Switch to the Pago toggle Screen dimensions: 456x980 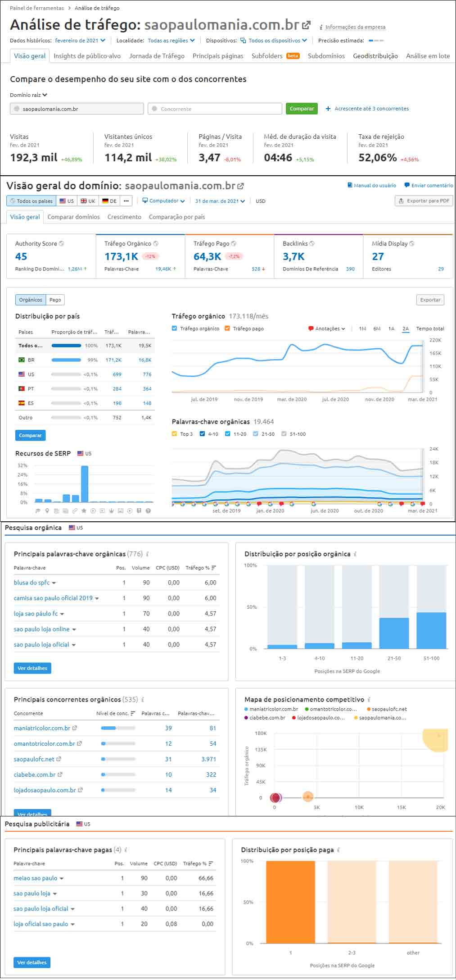pos(55,300)
